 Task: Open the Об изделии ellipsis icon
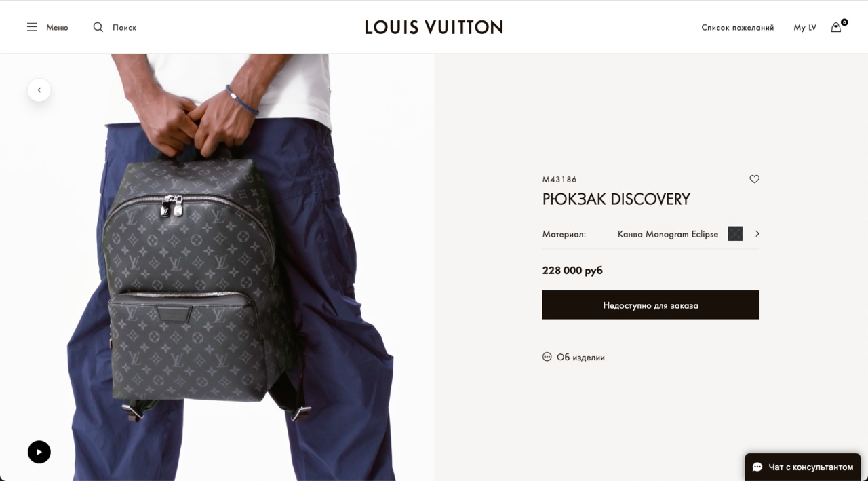click(547, 357)
